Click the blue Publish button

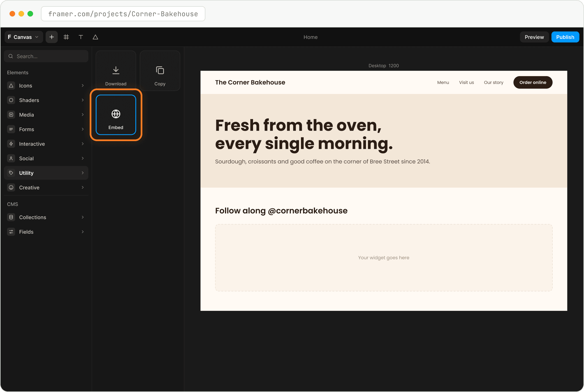pos(565,37)
